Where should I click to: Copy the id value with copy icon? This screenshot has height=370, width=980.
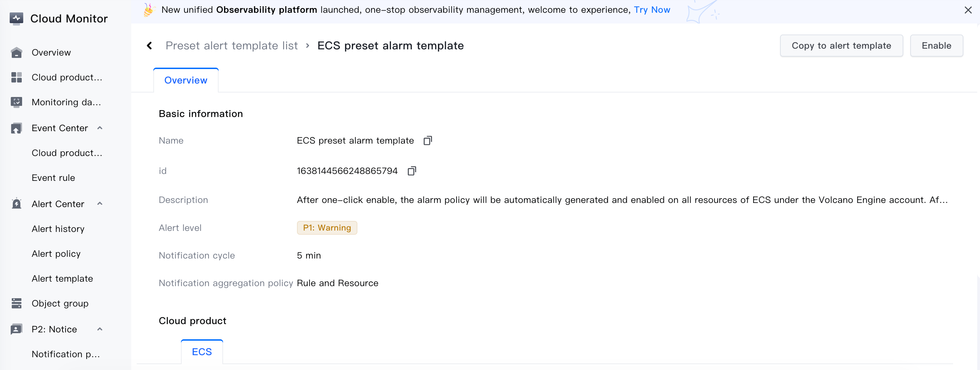(x=412, y=171)
